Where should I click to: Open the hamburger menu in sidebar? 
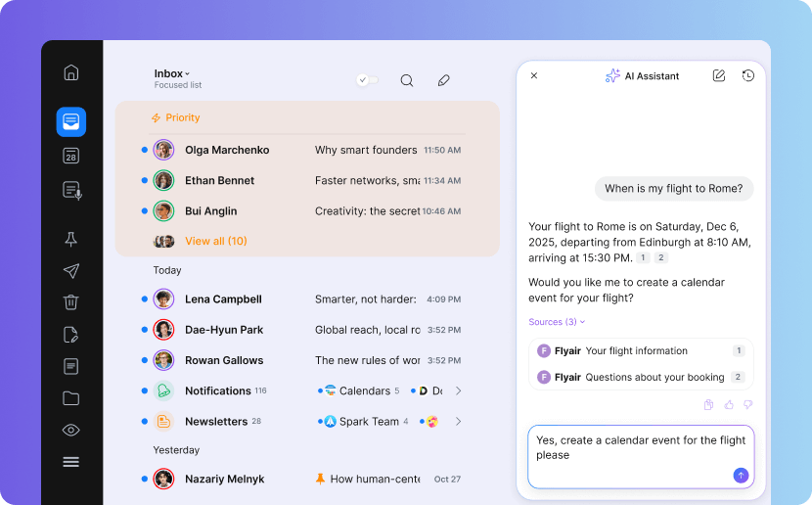click(x=70, y=462)
